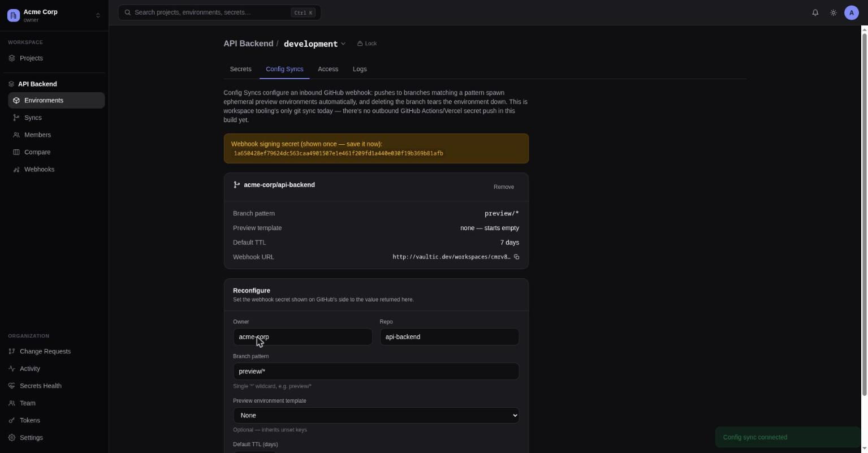Open Compare sidebar item
868x453 pixels.
tap(57, 152)
